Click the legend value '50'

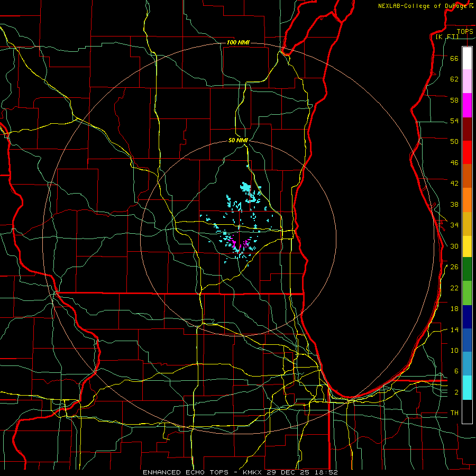[x=454, y=142]
